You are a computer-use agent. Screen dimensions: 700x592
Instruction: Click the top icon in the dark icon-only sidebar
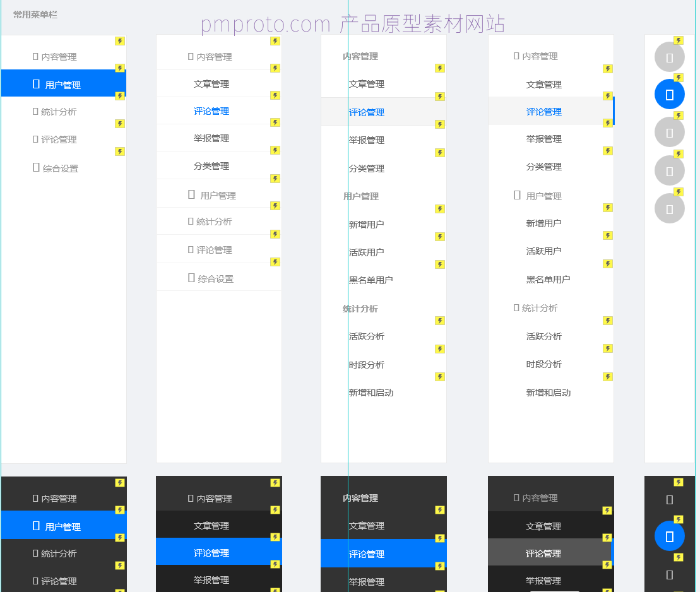pos(670,500)
